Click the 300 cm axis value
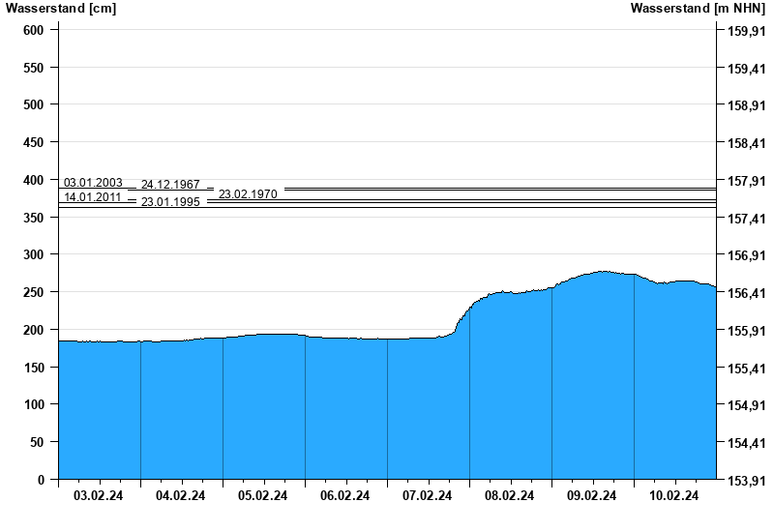 pos(34,254)
